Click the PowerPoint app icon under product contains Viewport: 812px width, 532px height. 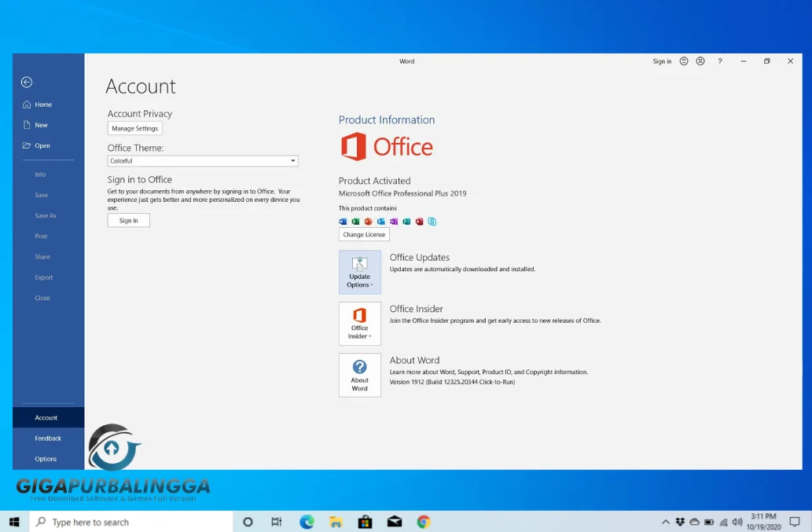(x=368, y=222)
